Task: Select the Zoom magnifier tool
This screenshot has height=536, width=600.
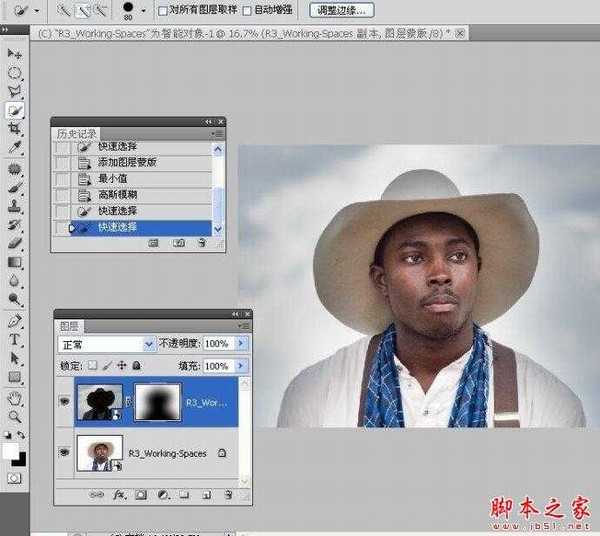Action: (15, 416)
